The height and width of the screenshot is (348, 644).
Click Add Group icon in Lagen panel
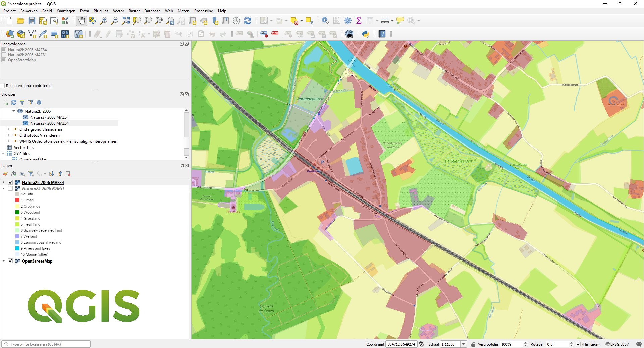14,174
